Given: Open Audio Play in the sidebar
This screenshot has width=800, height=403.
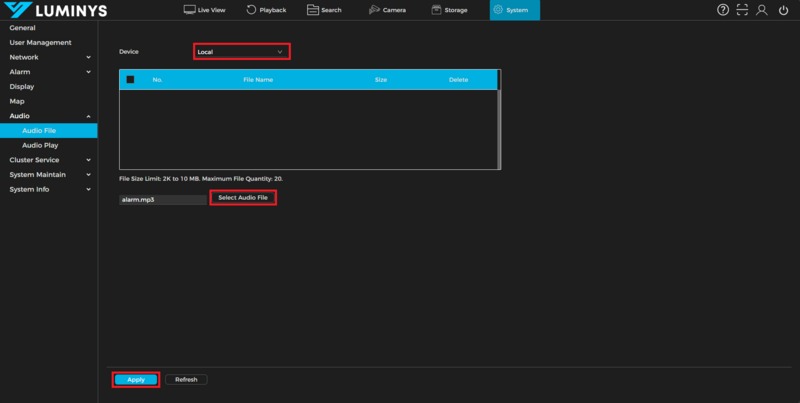Looking at the screenshot, I should (40, 145).
